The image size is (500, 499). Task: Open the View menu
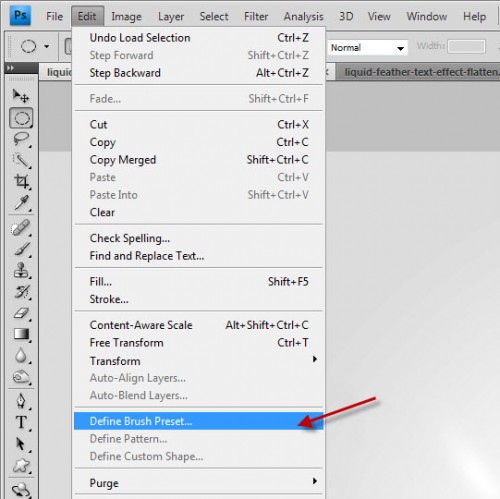tap(379, 16)
